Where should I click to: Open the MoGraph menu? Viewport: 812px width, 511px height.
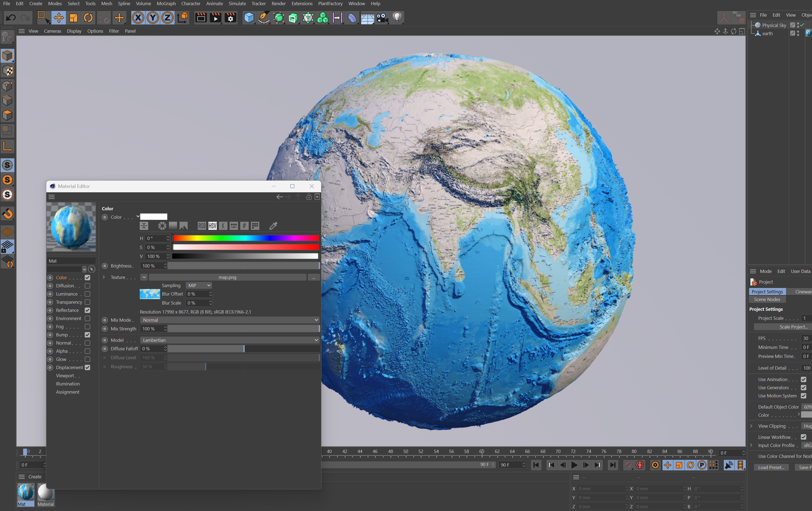(166, 4)
